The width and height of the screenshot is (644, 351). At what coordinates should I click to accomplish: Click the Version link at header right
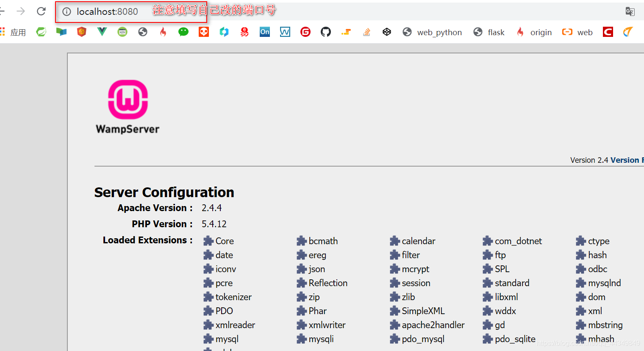pos(626,160)
